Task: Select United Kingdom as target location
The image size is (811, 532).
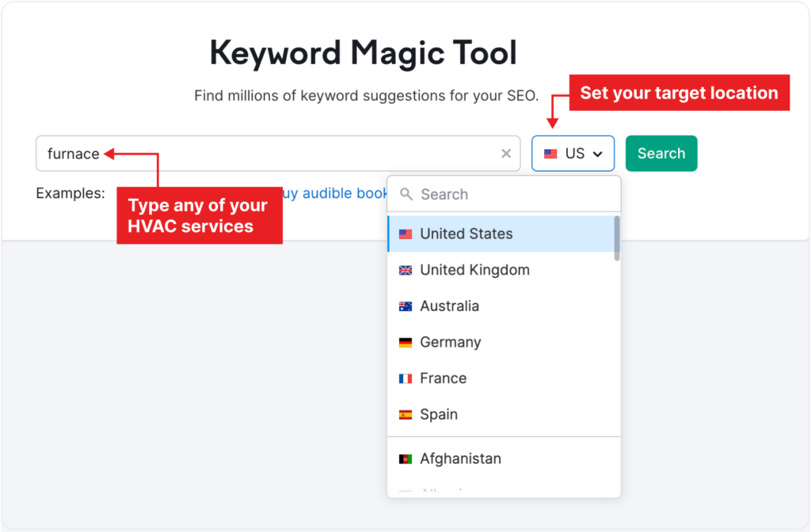Action: 474,270
